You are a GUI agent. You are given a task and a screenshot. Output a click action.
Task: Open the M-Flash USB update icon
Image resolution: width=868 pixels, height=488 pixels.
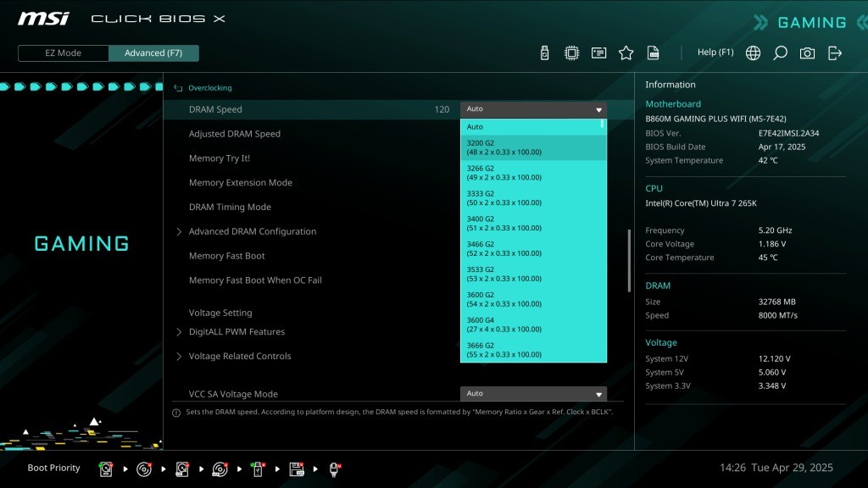pyautogui.click(x=544, y=53)
